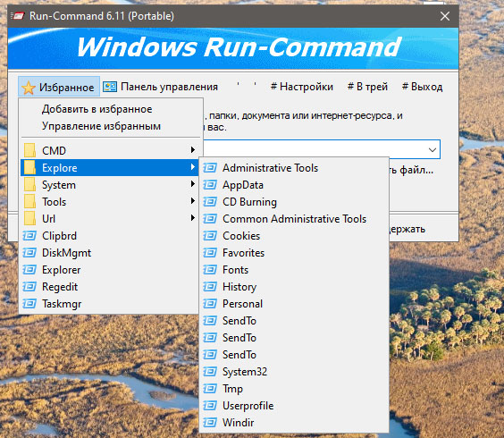504x438 pixels.
Task: Close the Run-Command window
Action: coord(445,16)
